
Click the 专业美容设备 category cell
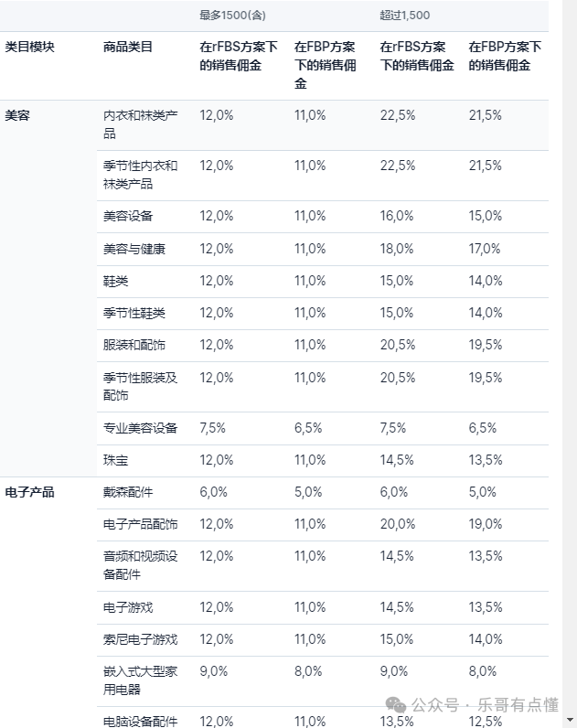pyautogui.click(x=140, y=428)
